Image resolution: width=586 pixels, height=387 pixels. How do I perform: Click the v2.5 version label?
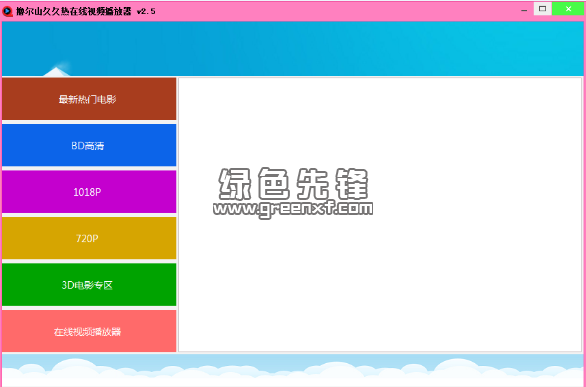point(146,11)
